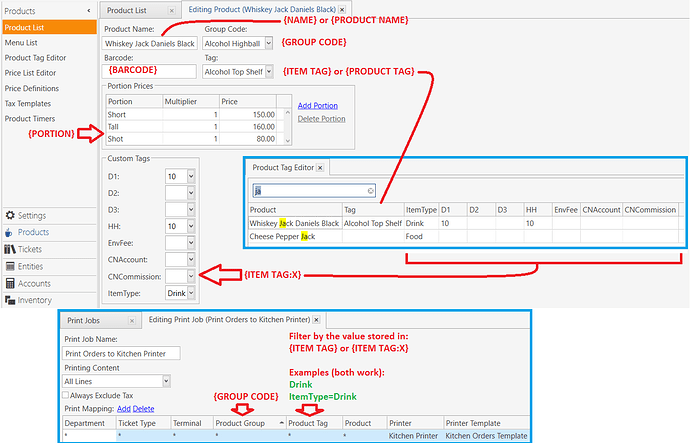Open the Group Code dropdown
The image size is (690, 443).
point(268,43)
